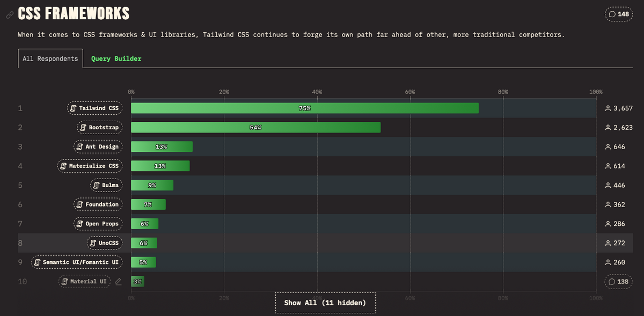Viewport: 644px width, 316px height.
Task: Select the Materialize CSS label chip
Action: point(90,166)
